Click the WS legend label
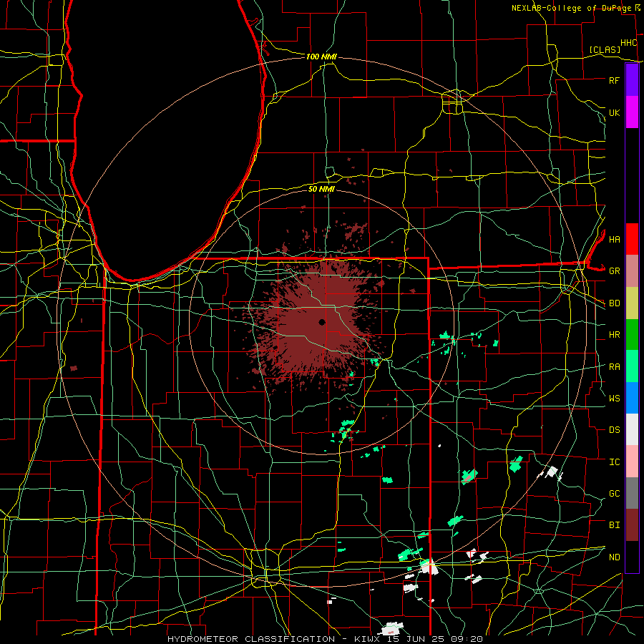 [x=614, y=399]
